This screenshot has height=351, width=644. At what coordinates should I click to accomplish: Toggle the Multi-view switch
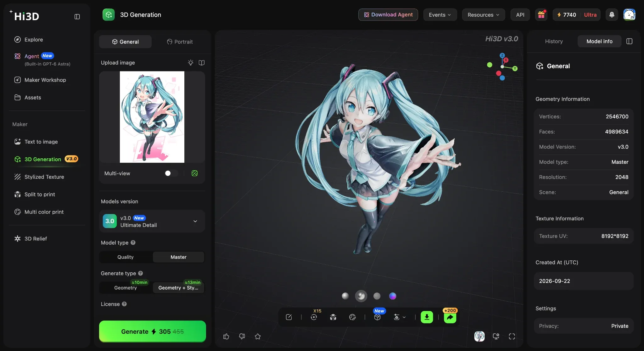[x=171, y=173]
